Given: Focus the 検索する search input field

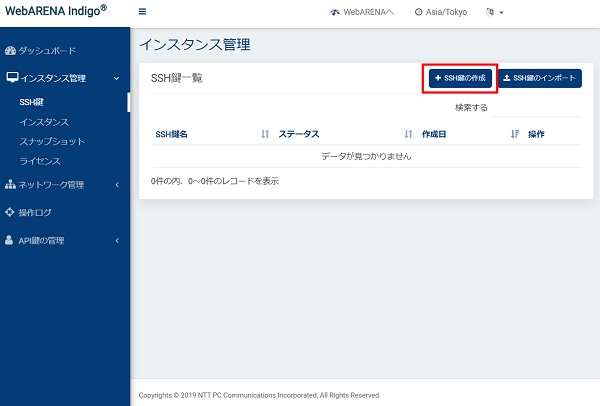Looking at the screenshot, I should pos(536,108).
